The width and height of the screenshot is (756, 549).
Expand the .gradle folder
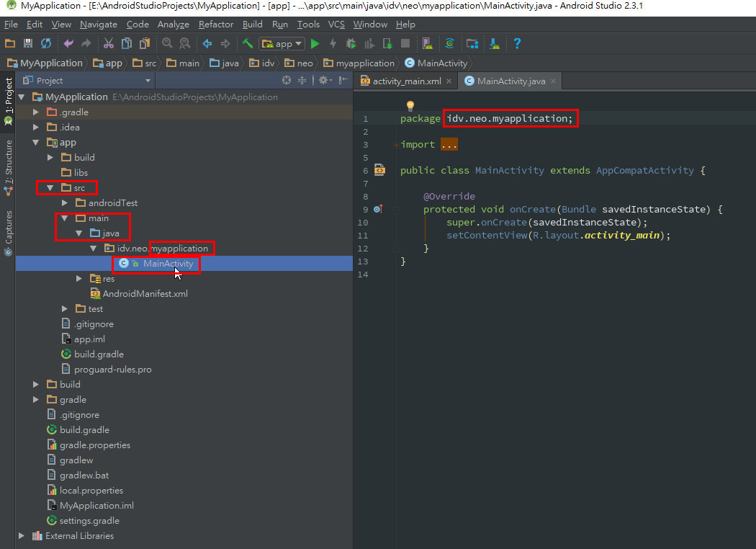coord(36,112)
